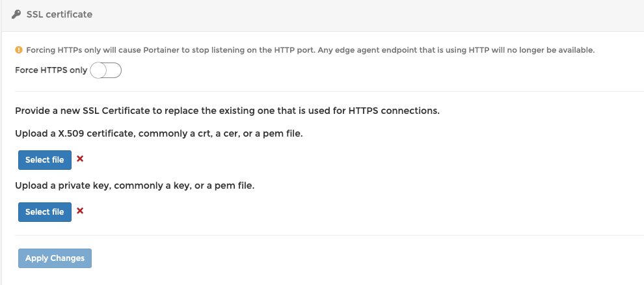This screenshot has width=644, height=285.
Task: Click the Forcing HTTPs only warning message
Action: (310, 50)
